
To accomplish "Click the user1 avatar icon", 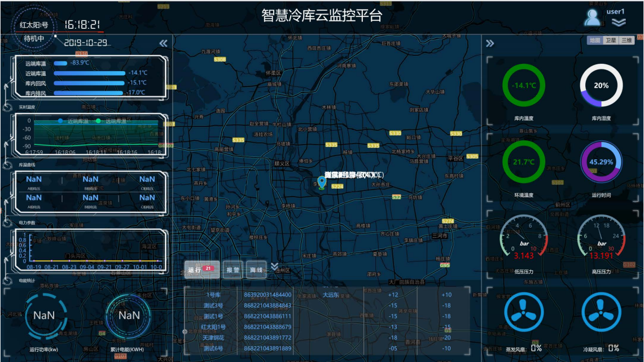I will (x=592, y=18).
